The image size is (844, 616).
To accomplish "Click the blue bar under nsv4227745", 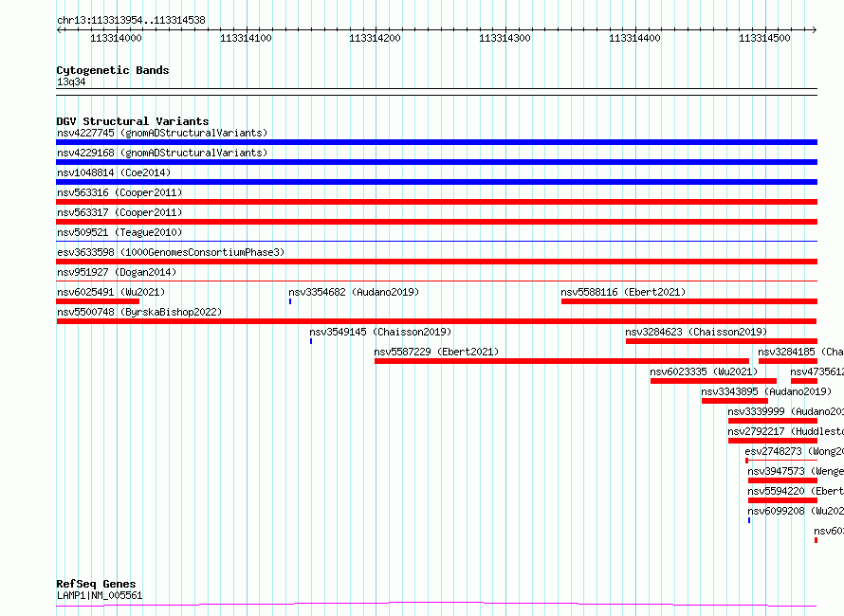I will point(436,142).
